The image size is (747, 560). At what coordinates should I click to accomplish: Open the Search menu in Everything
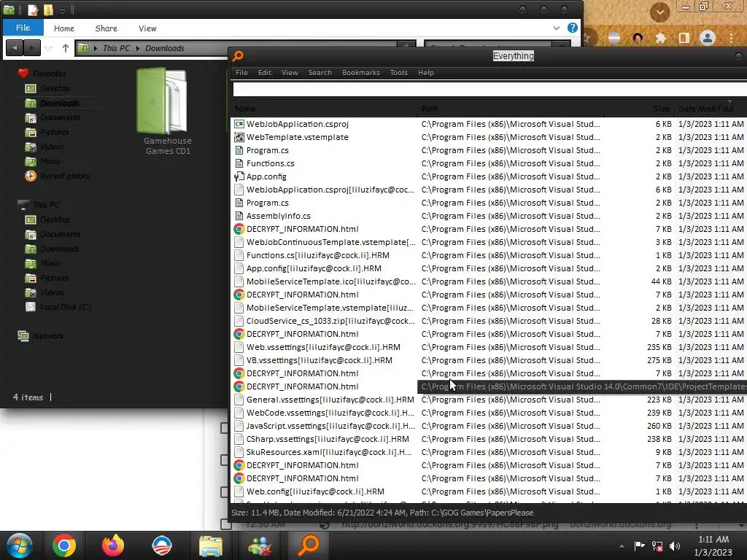coord(320,73)
